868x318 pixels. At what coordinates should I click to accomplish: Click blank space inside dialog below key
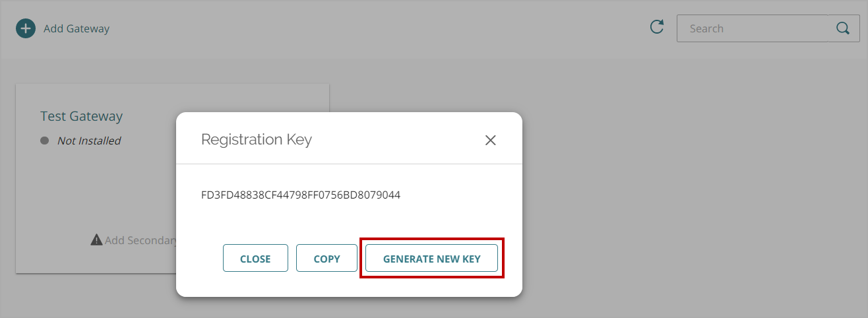(350, 221)
